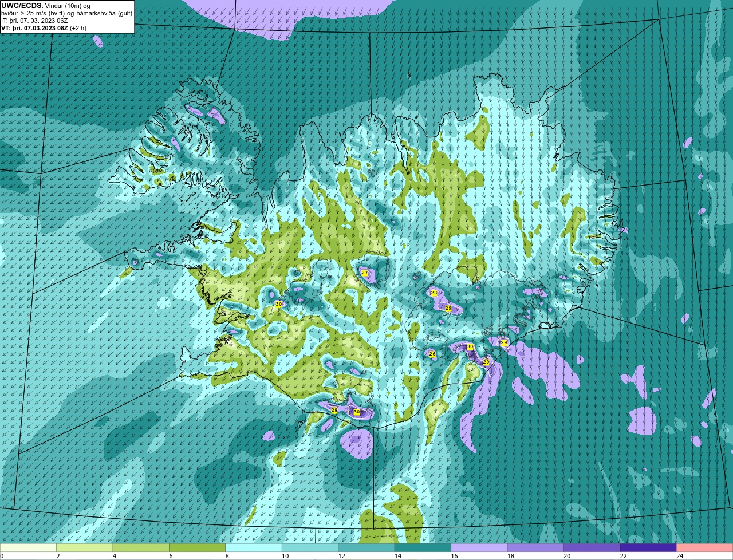Screen dimensions: 733x560
Task: Click the yellow gust marker labeled 27
Action: [365, 273]
